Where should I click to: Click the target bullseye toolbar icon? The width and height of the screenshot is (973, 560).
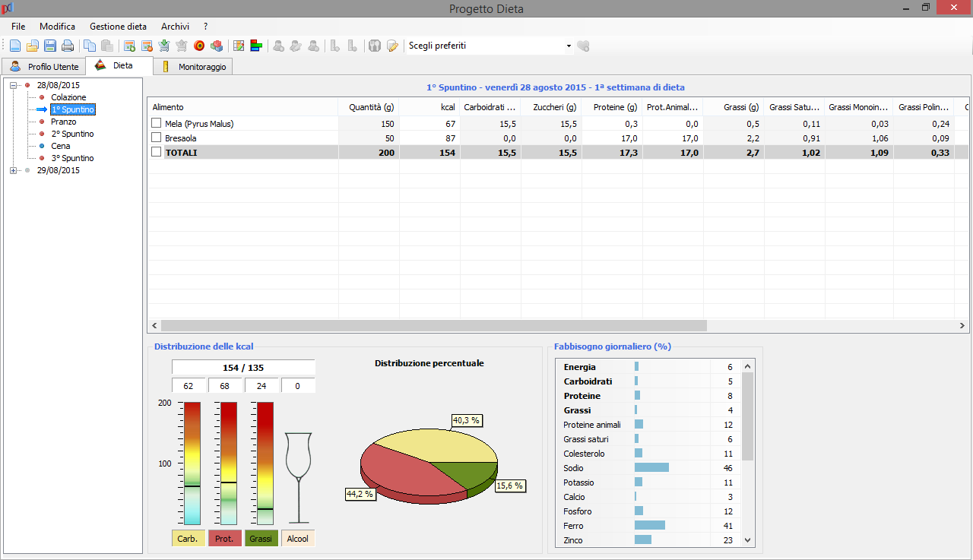tap(199, 46)
